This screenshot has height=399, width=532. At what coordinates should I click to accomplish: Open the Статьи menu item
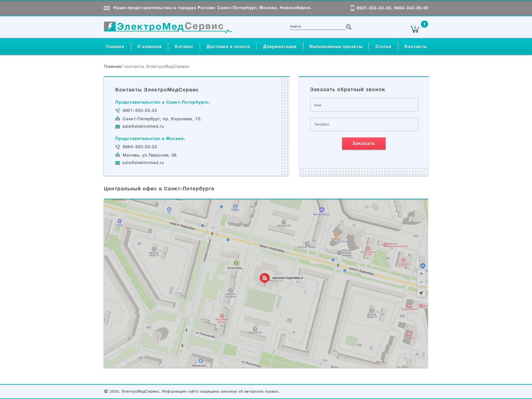coord(383,47)
